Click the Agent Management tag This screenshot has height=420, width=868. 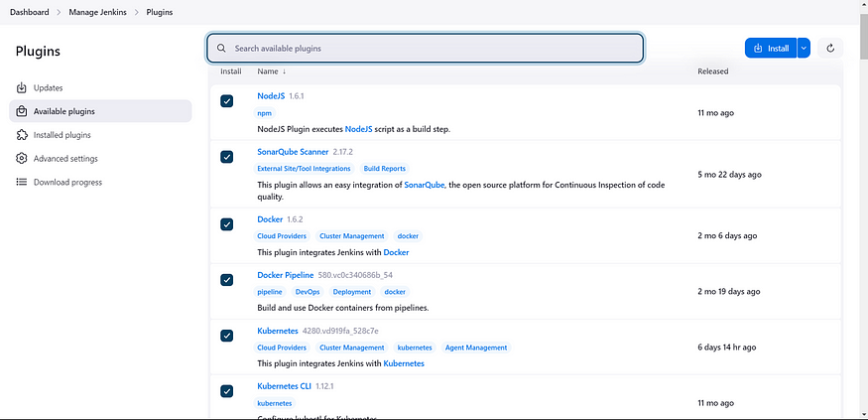(x=476, y=348)
